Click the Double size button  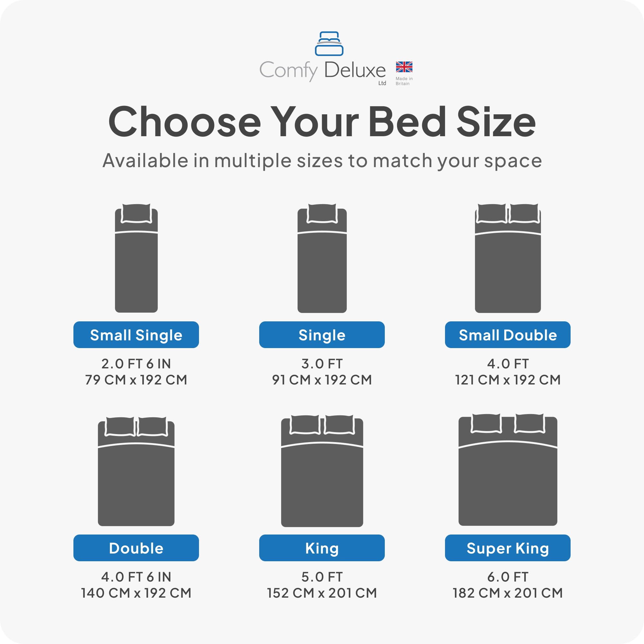(x=136, y=548)
